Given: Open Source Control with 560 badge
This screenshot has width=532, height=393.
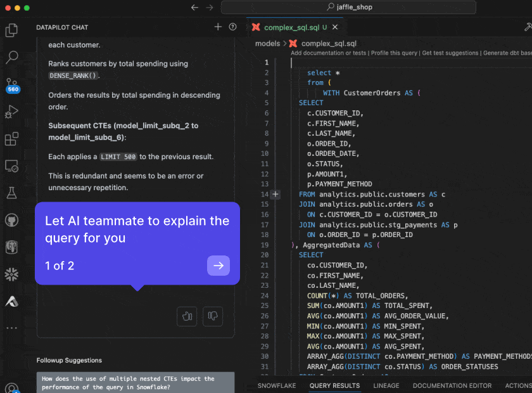Looking at the screenshot, I should [11, 84].
